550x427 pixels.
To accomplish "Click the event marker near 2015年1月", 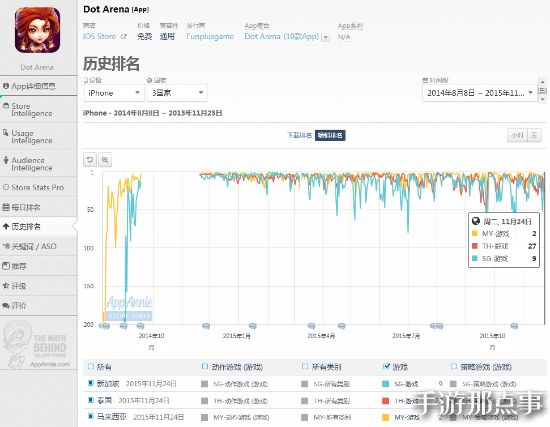I will point(252,326).
